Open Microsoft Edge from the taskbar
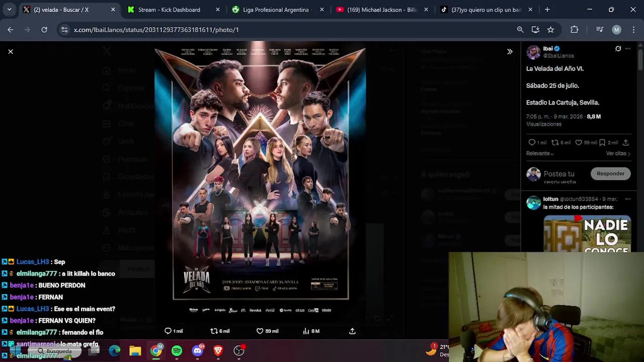Screen dimensions: 644x362 tap(115, 350)
